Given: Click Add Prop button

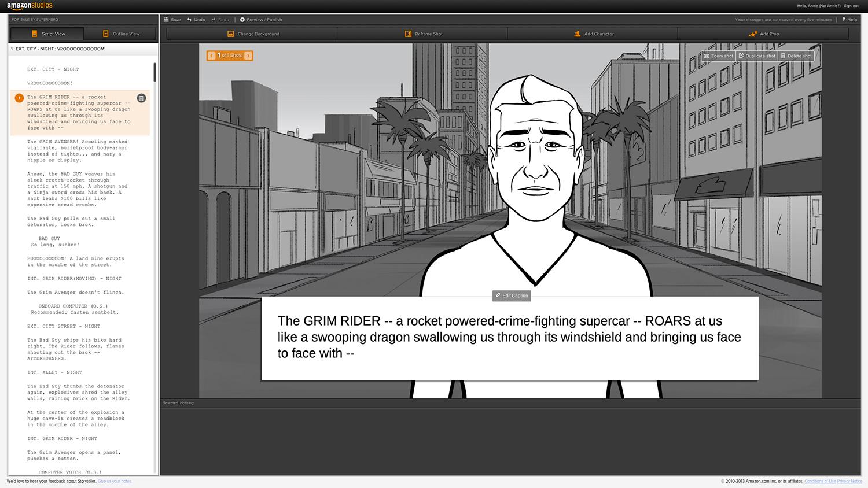Looking at the screenshot, I should coord(763,34).
